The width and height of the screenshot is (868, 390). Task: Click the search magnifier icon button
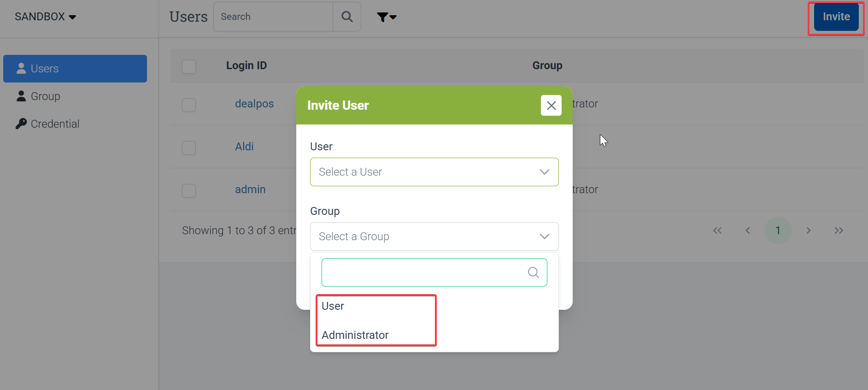[x=347, y=17]
